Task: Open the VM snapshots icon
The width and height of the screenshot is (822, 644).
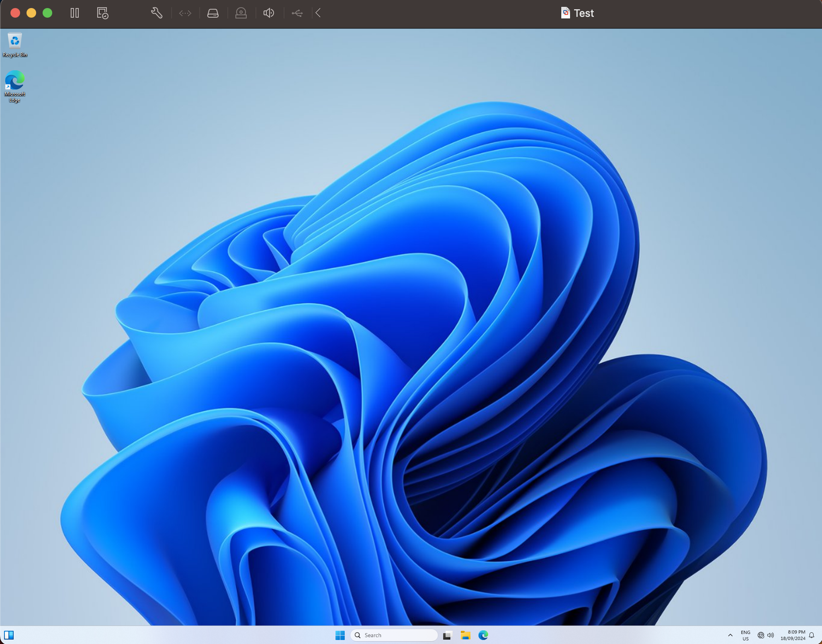Action: 102,13
